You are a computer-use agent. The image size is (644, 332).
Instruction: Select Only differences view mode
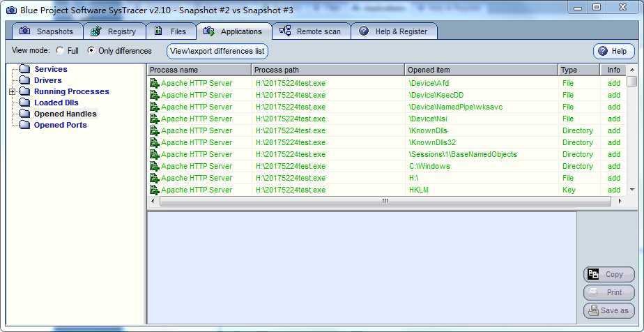(91, 50)
